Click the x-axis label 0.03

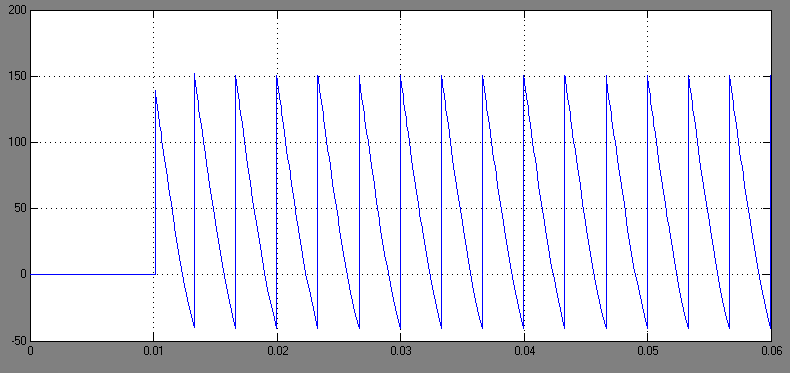pyautogui.click(x=401, y=350)
